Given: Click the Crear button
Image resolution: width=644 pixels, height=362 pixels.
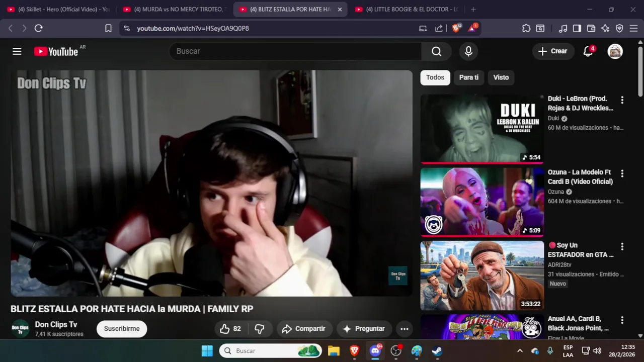Looking at the screenshot, I should (553, 51).
